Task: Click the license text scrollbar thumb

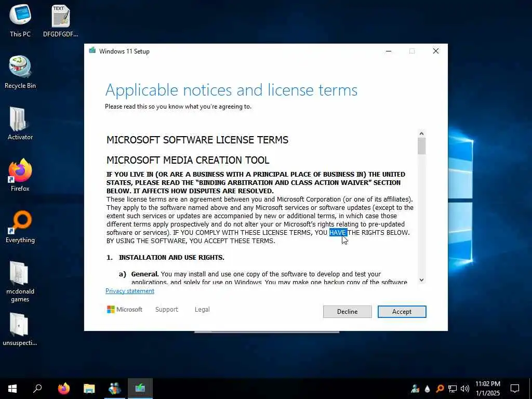Action: point(421,146)
